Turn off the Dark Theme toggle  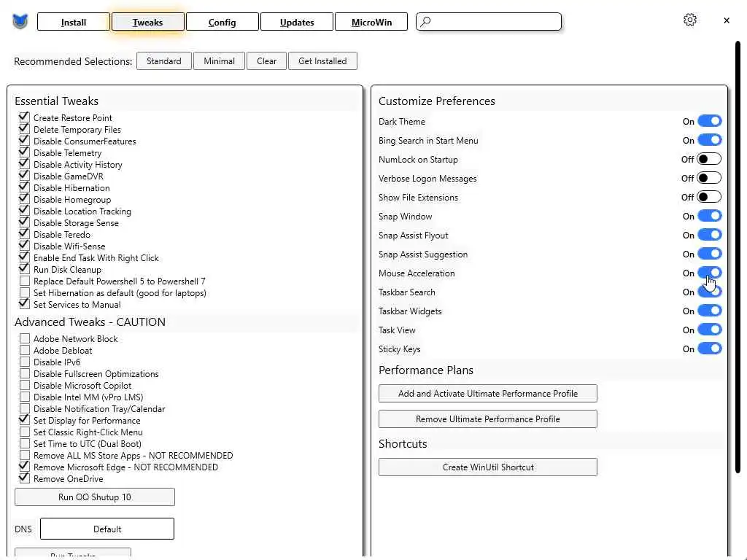click(x=709, y=121)
